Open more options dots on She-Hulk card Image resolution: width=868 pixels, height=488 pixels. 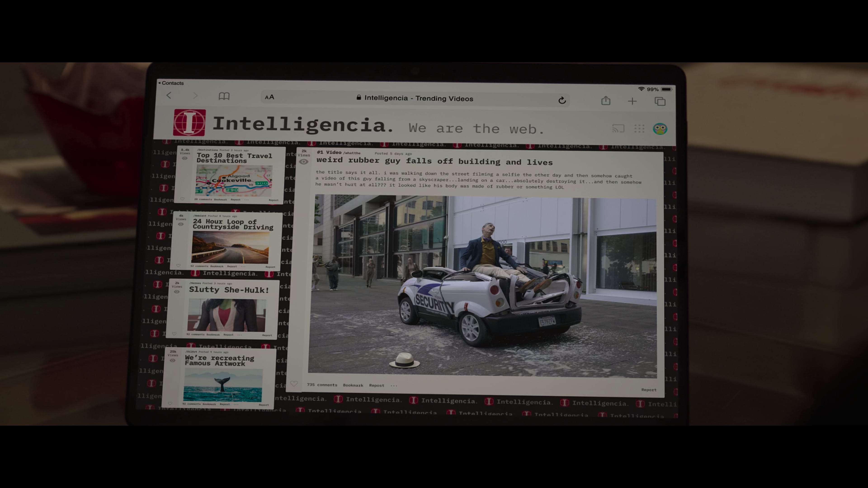240,335
